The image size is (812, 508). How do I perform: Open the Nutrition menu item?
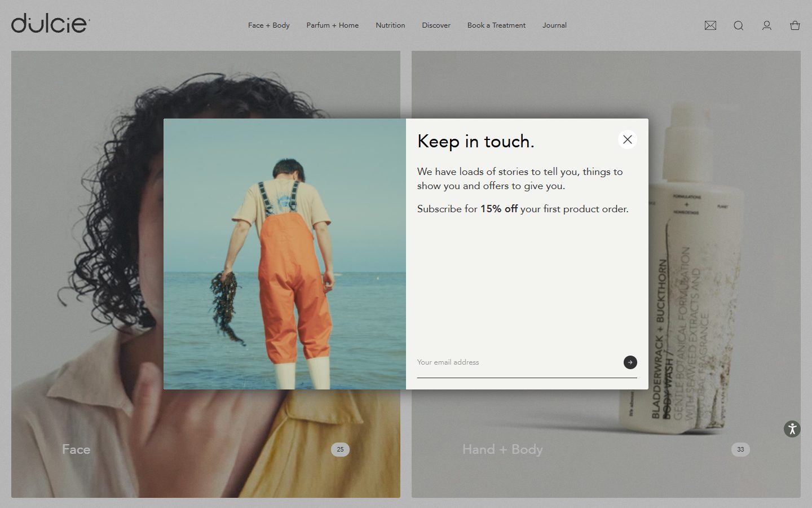click(390, 25)
